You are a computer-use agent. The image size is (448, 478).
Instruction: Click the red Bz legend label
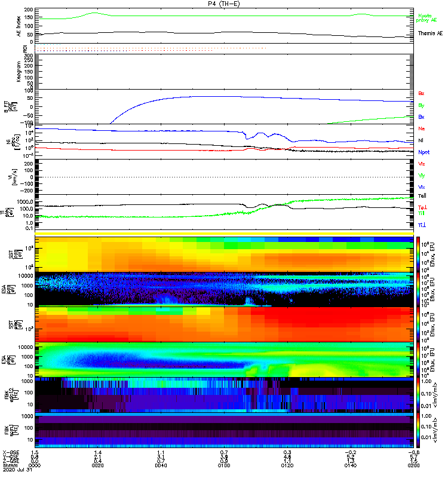[x=421, y=93]
